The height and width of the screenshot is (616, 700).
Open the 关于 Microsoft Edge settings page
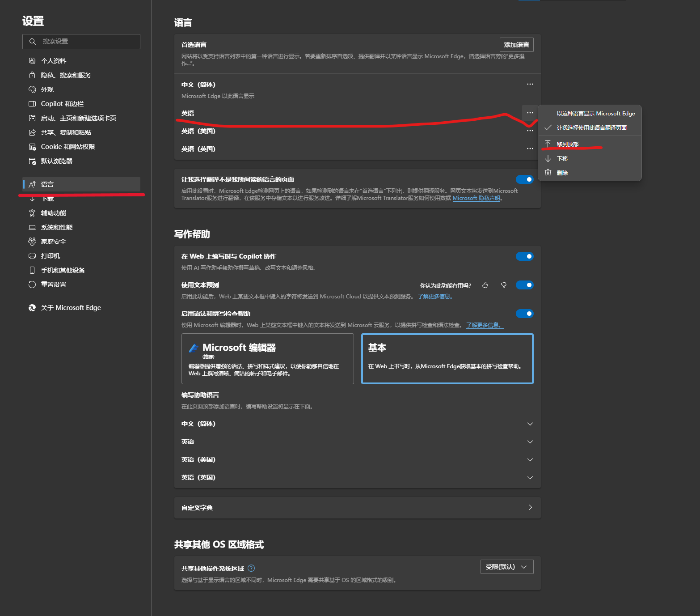(81, 308)
